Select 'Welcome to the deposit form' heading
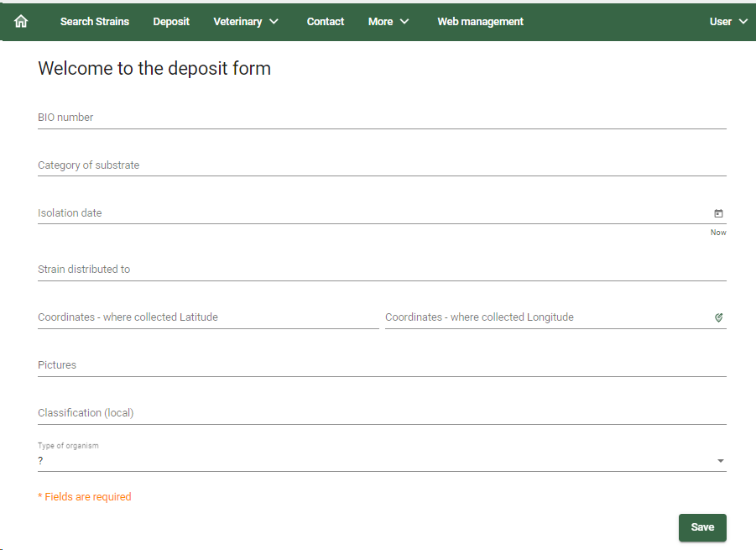Viewport: 756px width, 550px height. [154, 69]
